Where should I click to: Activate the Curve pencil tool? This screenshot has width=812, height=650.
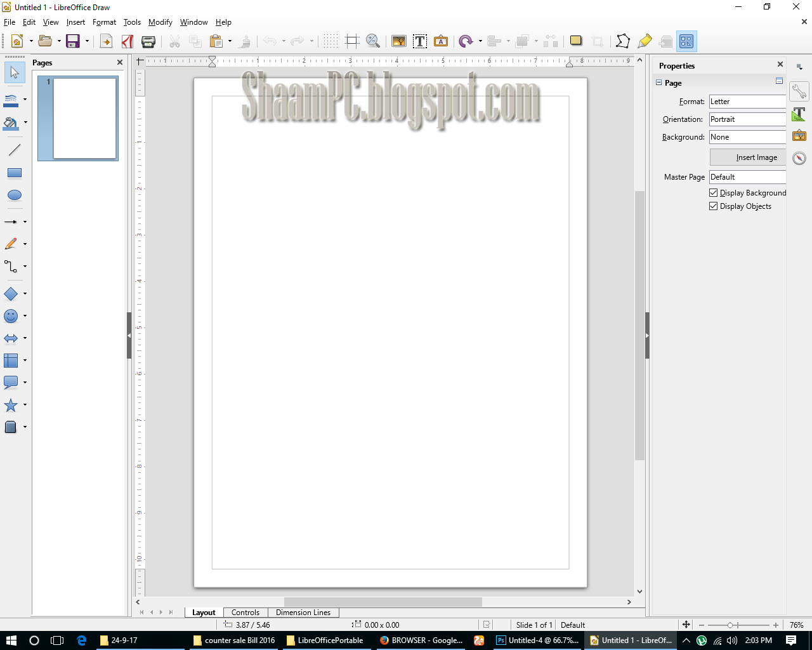pos(11,244)
